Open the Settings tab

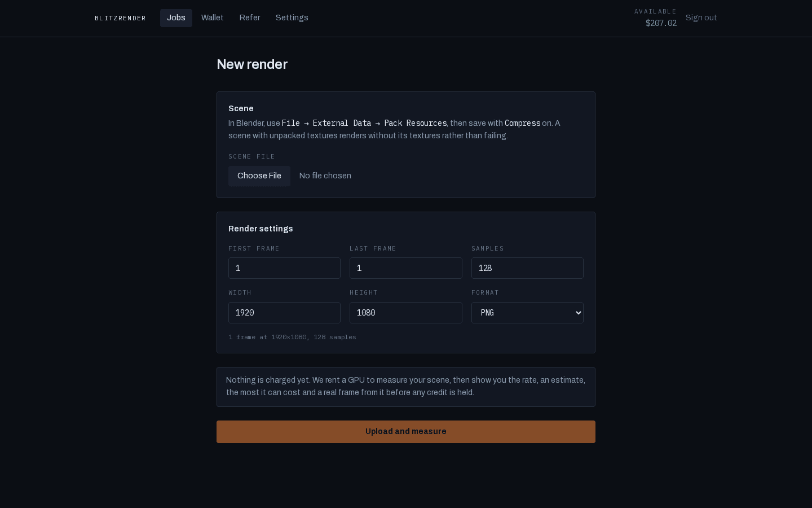tap(292, 18)
